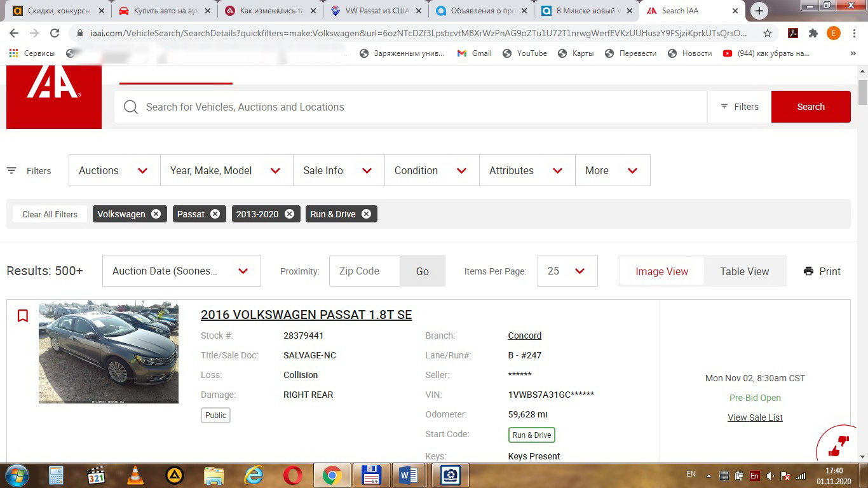This screenshot has width=868, height=488.
Task: Open Items Per Page dropdown
Action: (x=567, y=271)
